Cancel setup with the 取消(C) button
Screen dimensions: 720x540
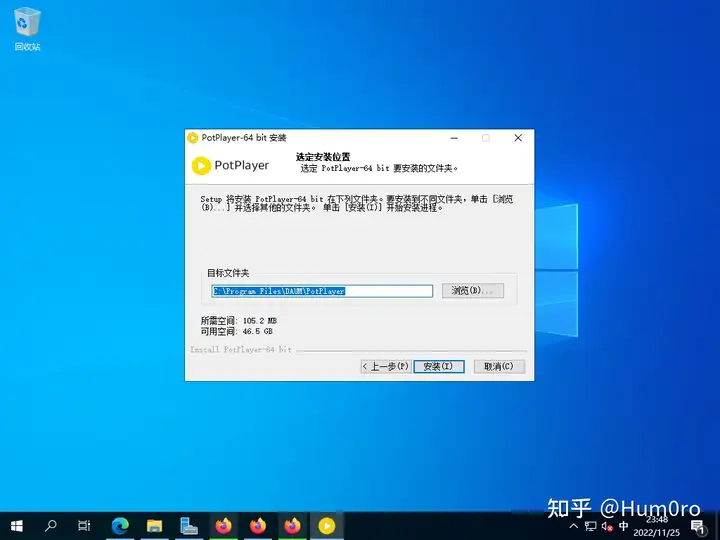click(x=499, y=366)
